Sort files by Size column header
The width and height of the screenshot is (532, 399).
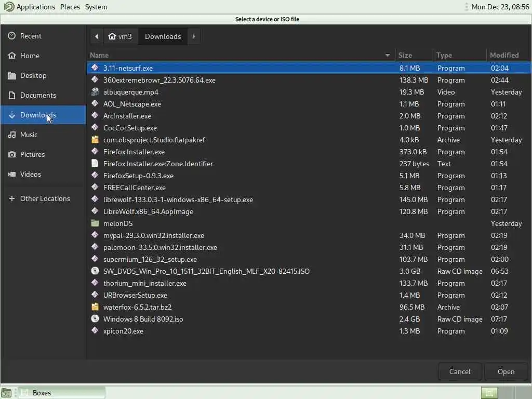pos(414,55)
